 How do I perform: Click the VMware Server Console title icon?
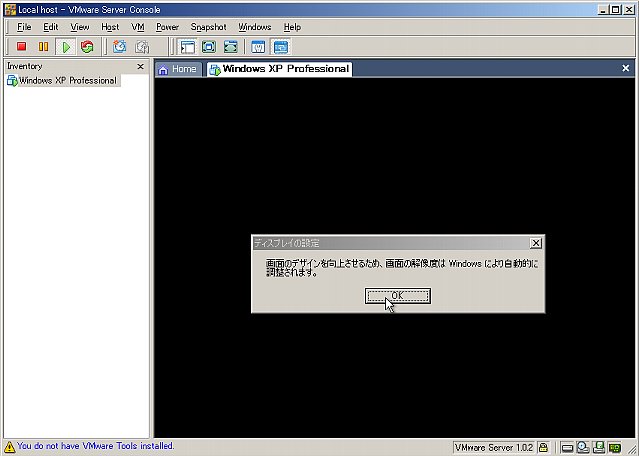11,9
